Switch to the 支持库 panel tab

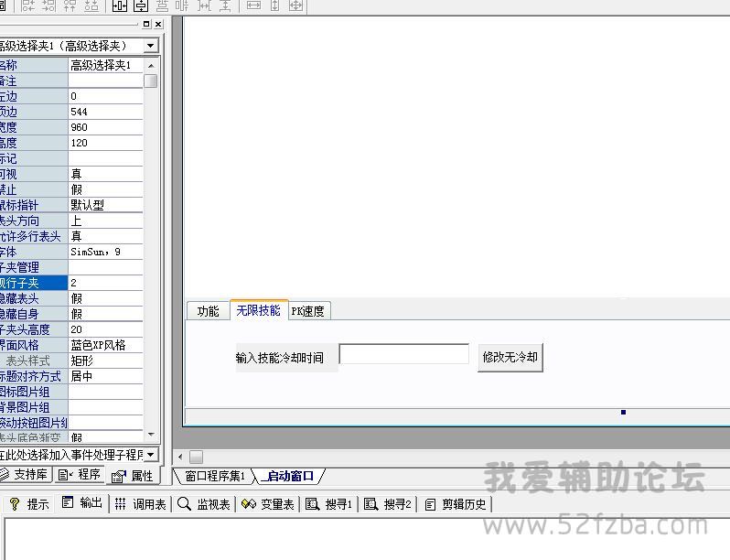click(25, 474)
